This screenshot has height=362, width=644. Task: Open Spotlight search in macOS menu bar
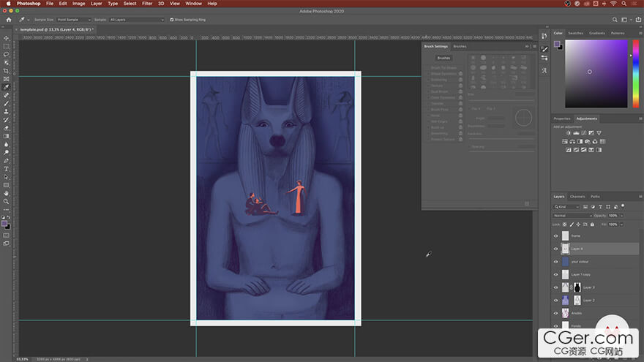pyautogui.click(x=624, y=3)
